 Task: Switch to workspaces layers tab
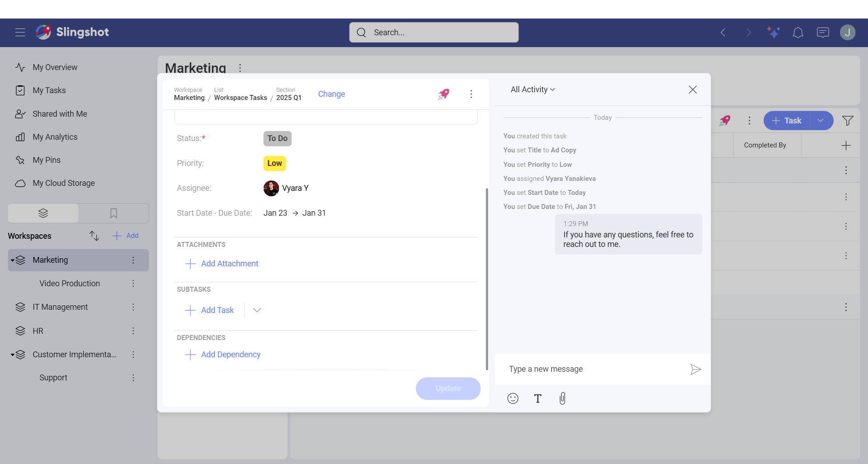(43, 213)
